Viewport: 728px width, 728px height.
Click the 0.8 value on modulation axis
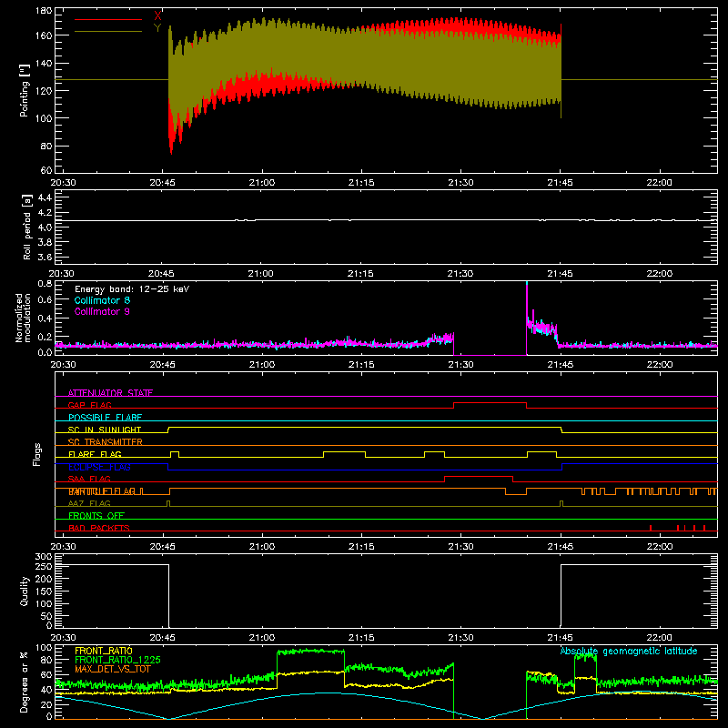[x=45, y=283]
